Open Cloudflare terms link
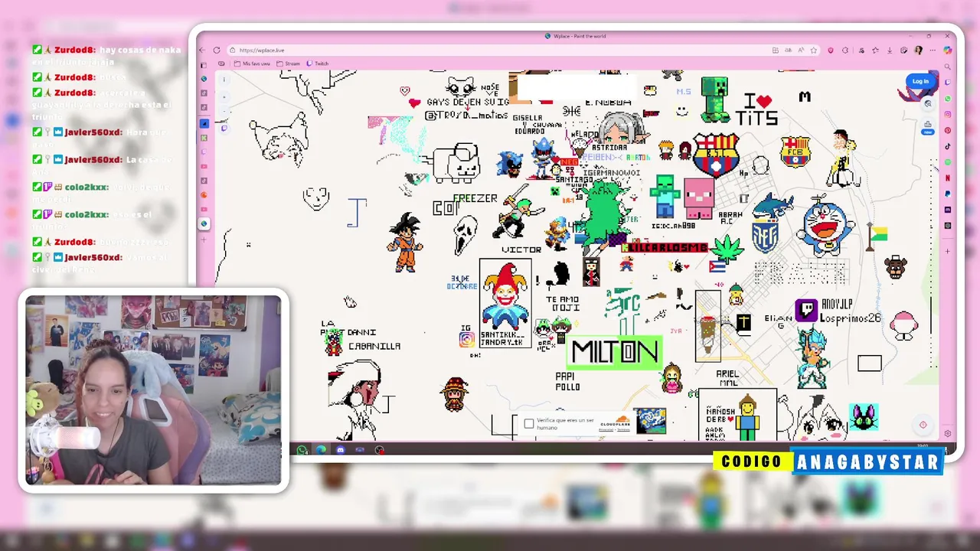 click(x=623, y=429)
